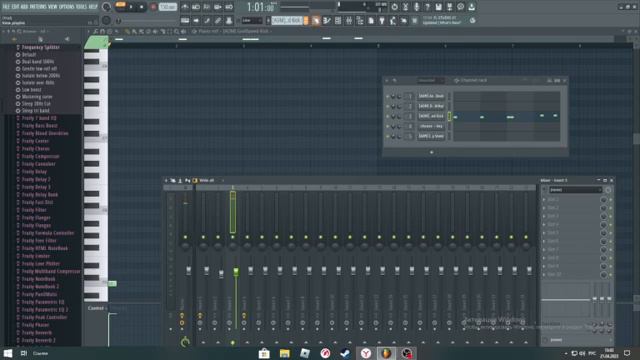Screen dimensions: 640x360
Task: Click the Master track volume fader
Action: (x=189, y=270)
